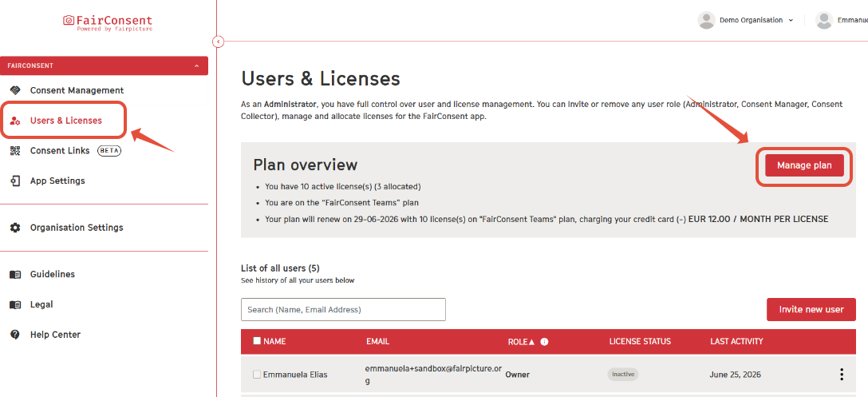Image resolution: width=868 pixels, height=397 pixels.
Task: Click the Emmanuela user avatar
Action: 824,20
